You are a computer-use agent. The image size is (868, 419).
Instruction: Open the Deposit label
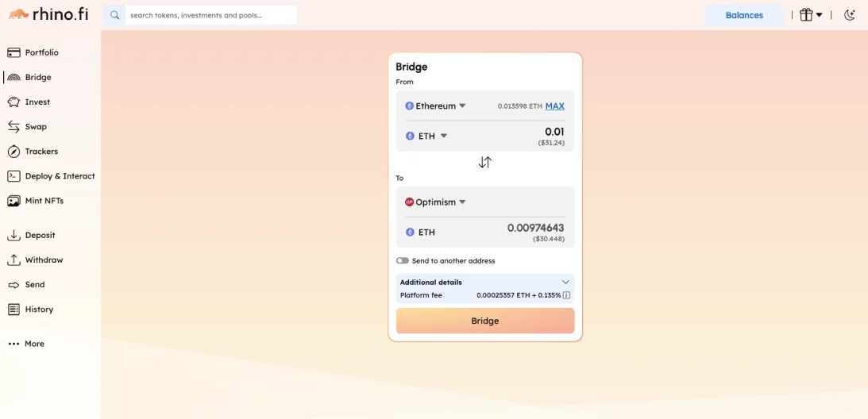tap(40, 235)
